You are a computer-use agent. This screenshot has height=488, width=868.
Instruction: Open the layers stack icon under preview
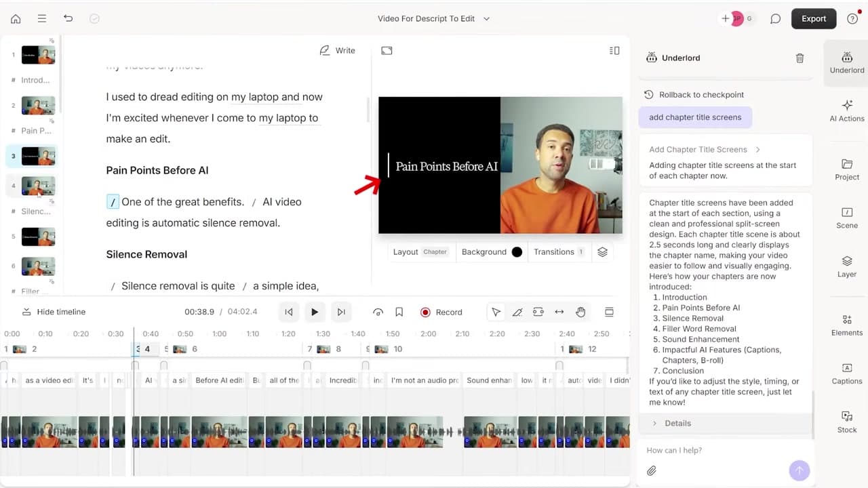tap(602, 252)
